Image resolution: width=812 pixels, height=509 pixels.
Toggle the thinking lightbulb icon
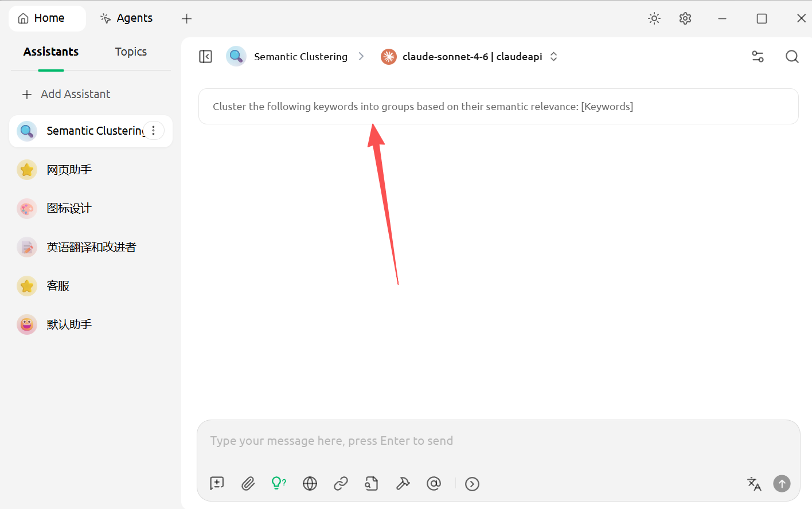(278, 484)
